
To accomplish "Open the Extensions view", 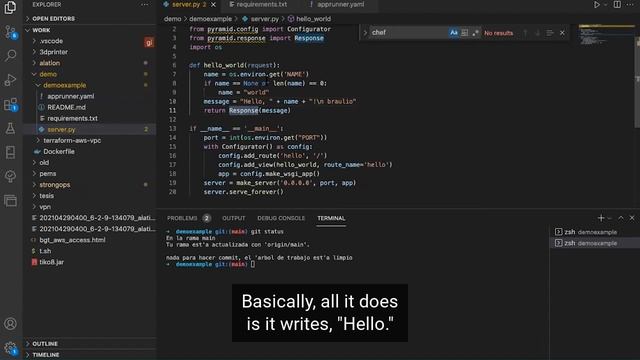I will tap(10, 104).
